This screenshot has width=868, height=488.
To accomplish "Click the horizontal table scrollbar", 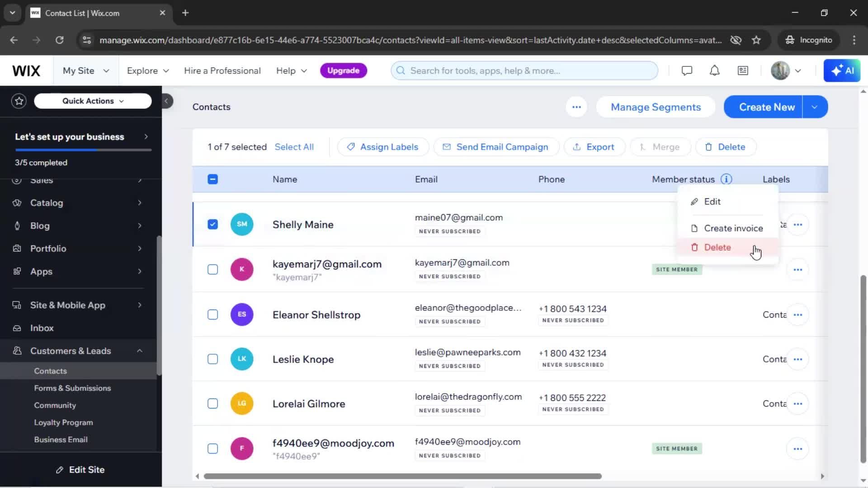I will coord(402,476).
